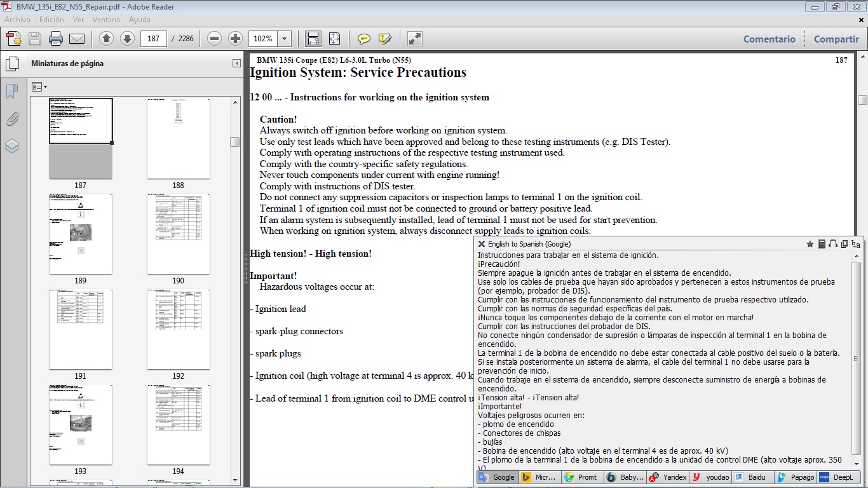Viewport: 868px width, 488px height.
Task: Toggle read mode expand icon
Action: coord(415,39)
